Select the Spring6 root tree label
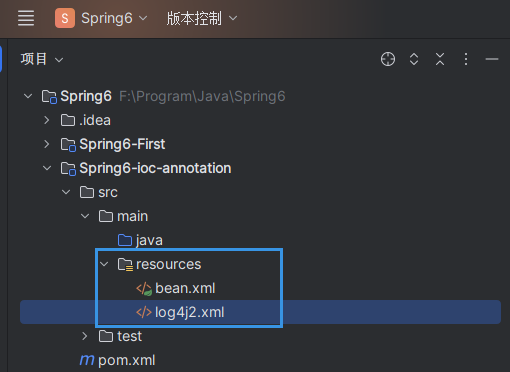The image size is (510, 372). (x=86, y=97)
